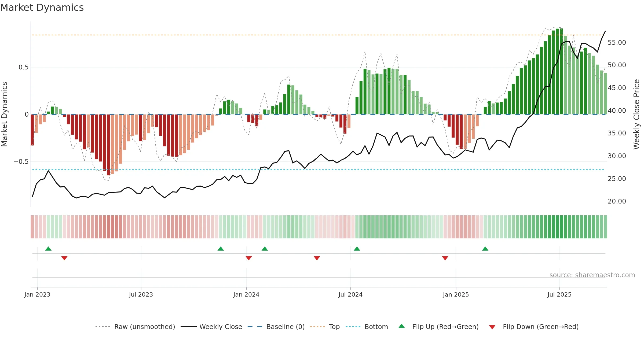The image size is (644, 362).
Task: Click the red Flip Down legend triangle icon
Action: click(x=492, y=327)
